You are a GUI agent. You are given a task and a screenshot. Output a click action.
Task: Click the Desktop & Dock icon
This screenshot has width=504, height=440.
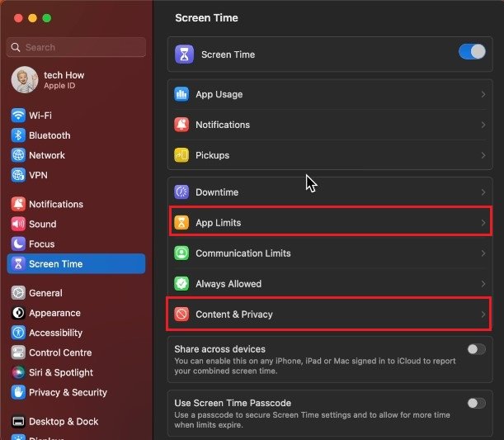click(18, 421)
